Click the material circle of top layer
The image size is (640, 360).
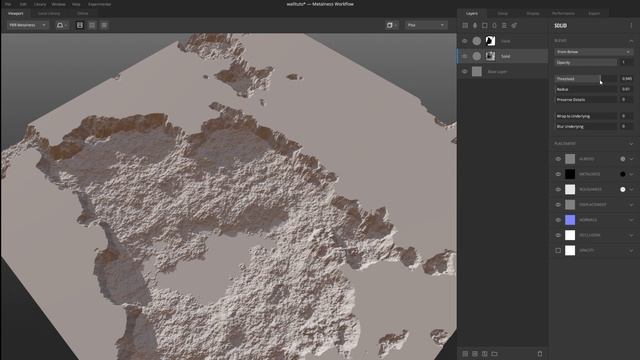476,41
